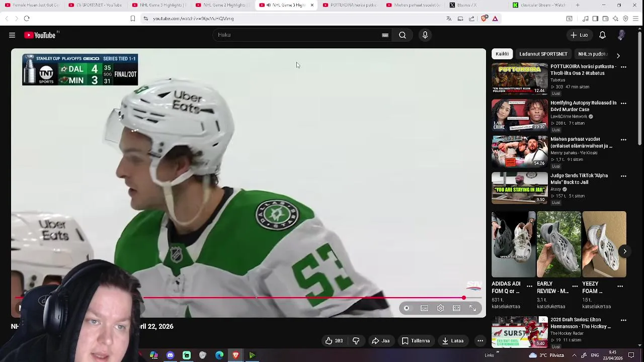Open YouTube notifications bell
The image size is (644, 362).
602,35
